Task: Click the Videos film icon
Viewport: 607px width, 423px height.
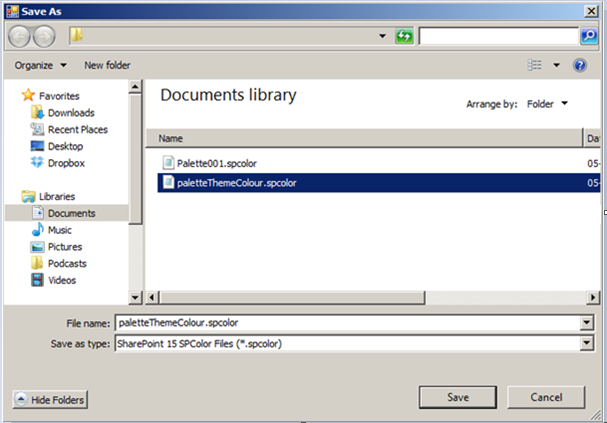Action: point(37,280)
